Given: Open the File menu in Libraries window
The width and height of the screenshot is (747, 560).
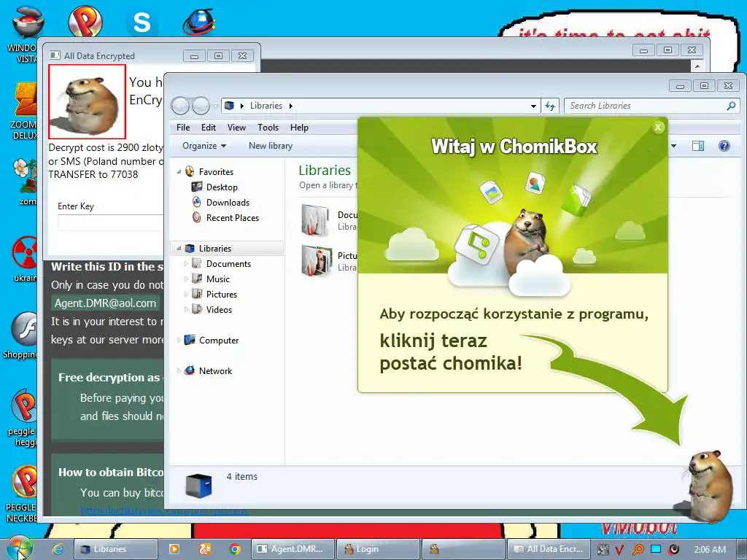Looking at the screenshot, I should [x=183, y=127].
